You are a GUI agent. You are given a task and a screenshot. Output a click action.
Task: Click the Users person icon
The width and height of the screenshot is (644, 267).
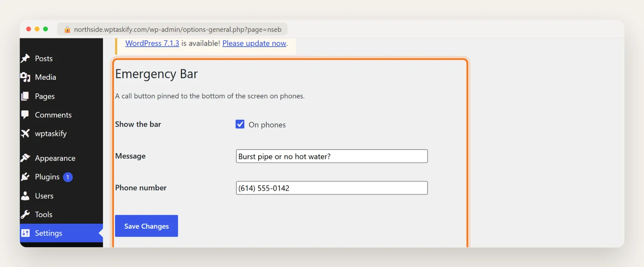pos(25,196)
